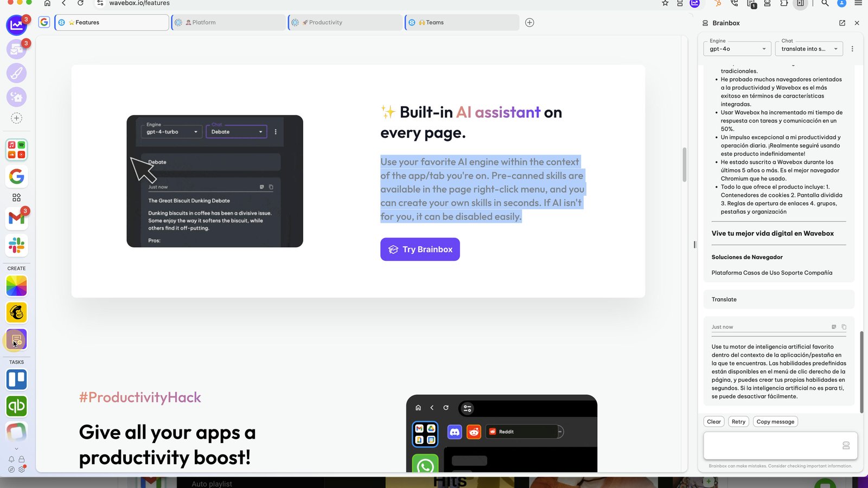Expand the Engine gpt-4o dropdown
This screenshot has height=488, width=868.
point(737,49)
